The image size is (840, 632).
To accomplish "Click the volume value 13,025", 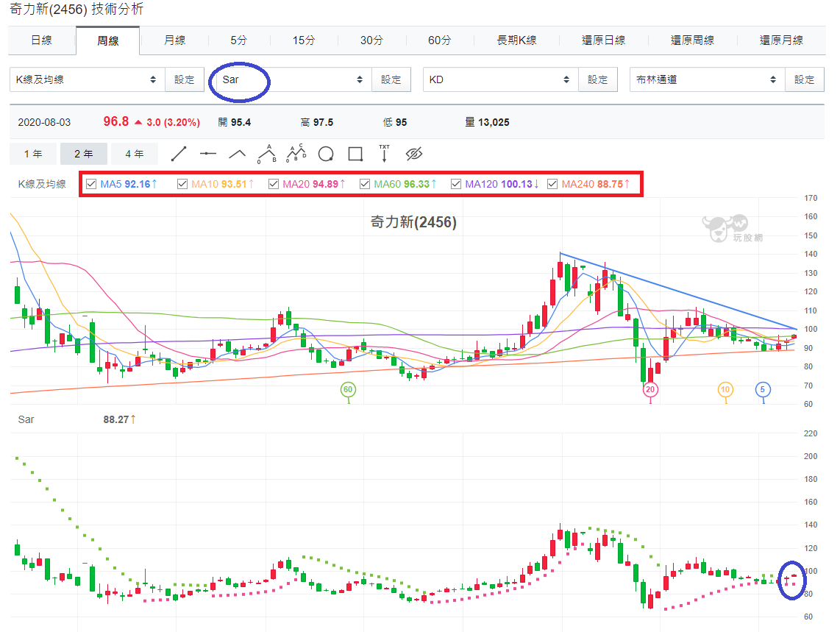I will 494,122.
